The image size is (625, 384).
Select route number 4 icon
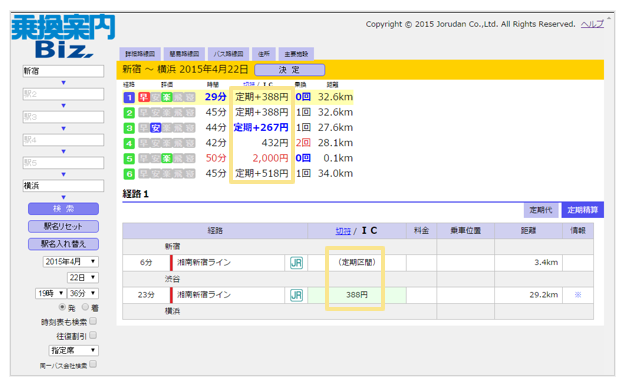click(129, 143)
